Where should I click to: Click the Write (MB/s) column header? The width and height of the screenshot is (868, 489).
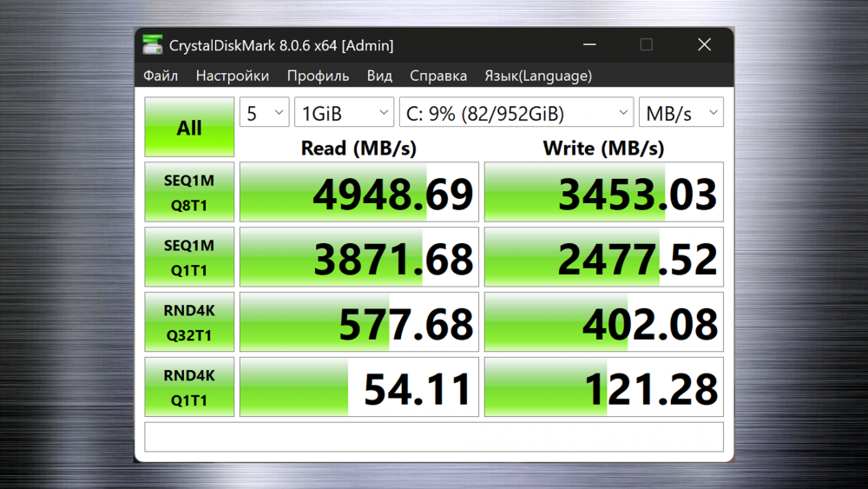603,148
